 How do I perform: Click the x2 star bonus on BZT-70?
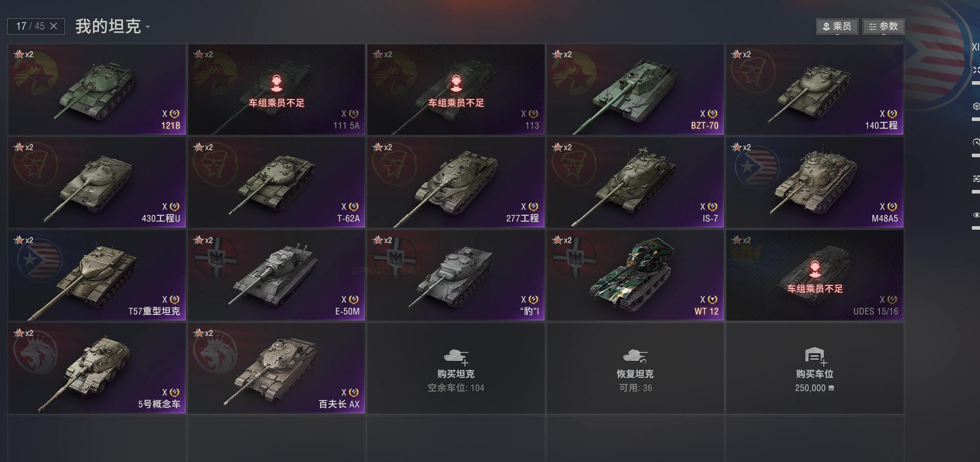(562, 54)
